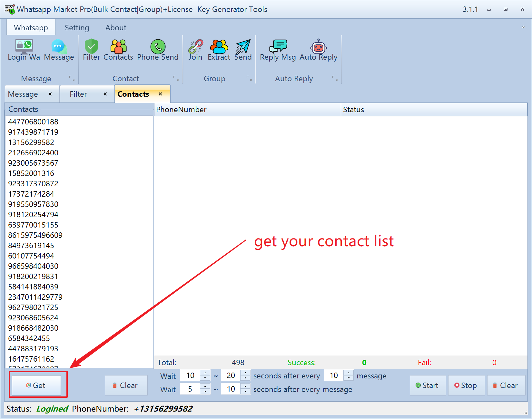This screenshot has width=532, height=419.
Task: Open the About ribbon tab
Action: pyautogui.click(x=116, y=28)
